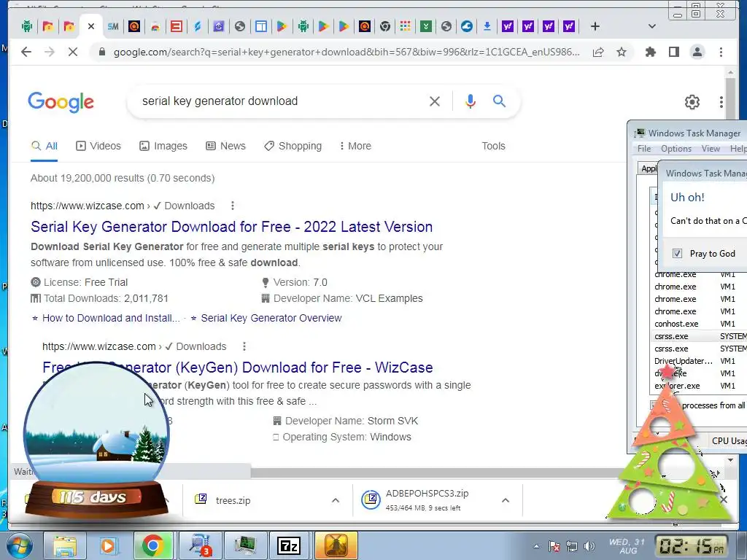The height and width of the screenshot is (560, 747).
Task: Open three-dot options for second wizcase result
Action: [x=244, y=346]
